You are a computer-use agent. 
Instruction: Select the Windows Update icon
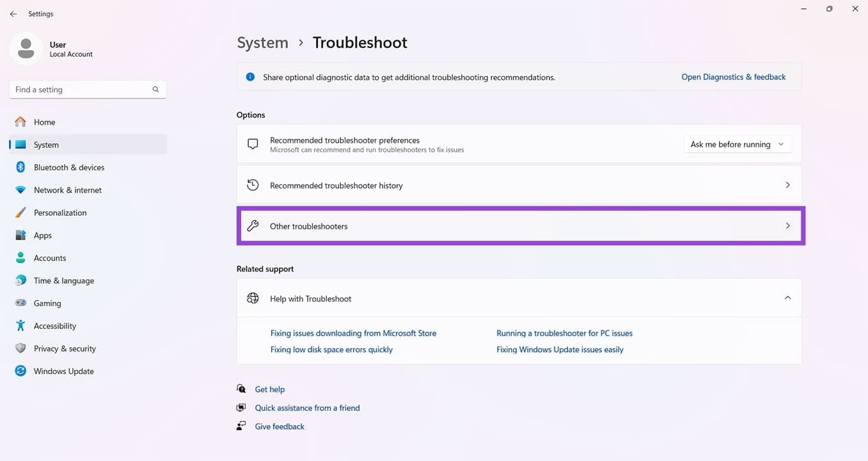click(21, 371)
